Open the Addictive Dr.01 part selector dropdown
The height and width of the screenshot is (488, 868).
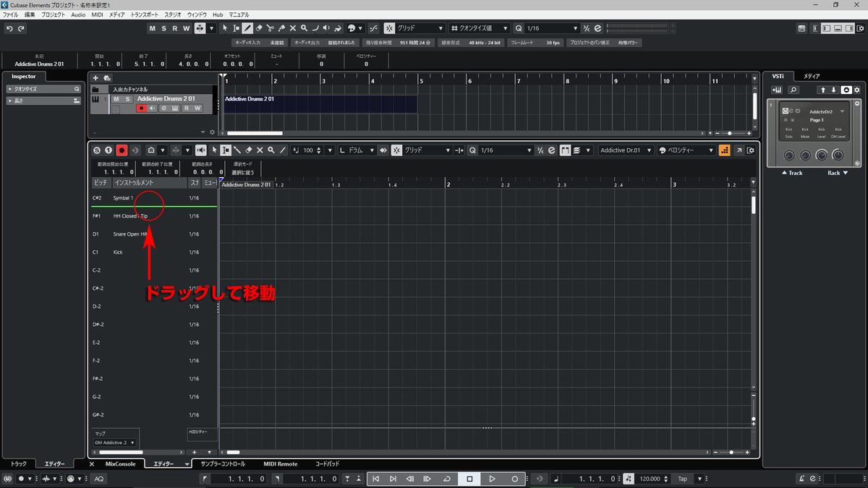pyautogui.click(x=625, y=150)
